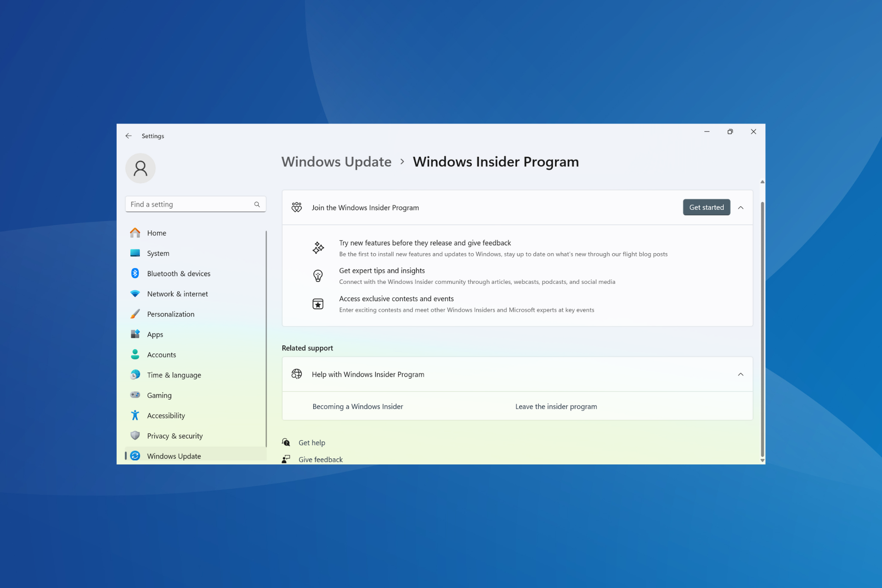Click the Time & language globe icon
Screen dimensions: 882x588
click(135, 375)
